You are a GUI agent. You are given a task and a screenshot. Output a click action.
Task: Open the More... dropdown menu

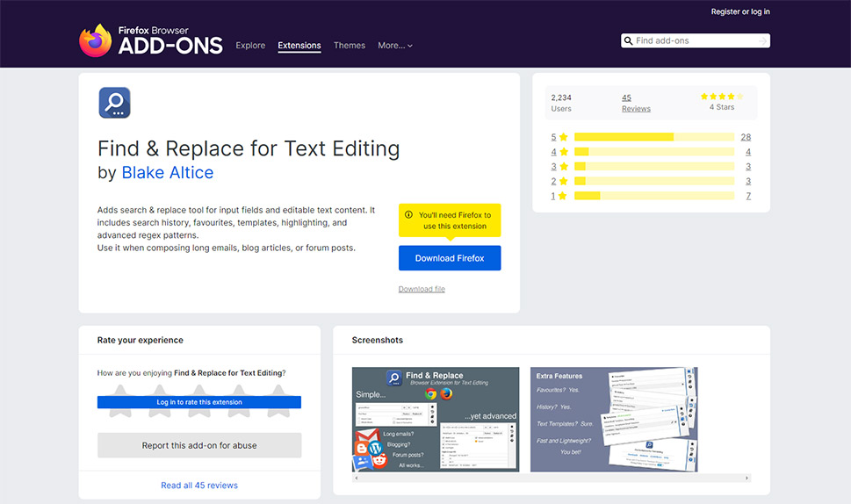point(395,46)
